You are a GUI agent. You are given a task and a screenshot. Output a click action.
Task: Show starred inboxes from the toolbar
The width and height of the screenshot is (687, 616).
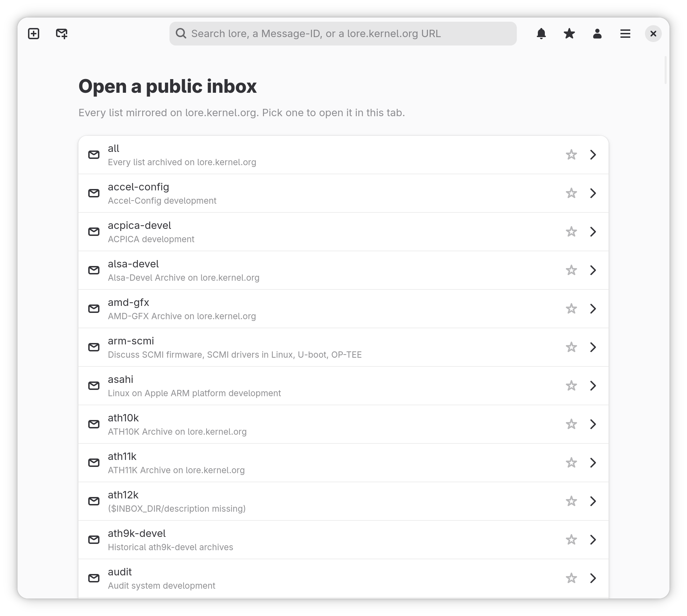click(x=569, y=34)
